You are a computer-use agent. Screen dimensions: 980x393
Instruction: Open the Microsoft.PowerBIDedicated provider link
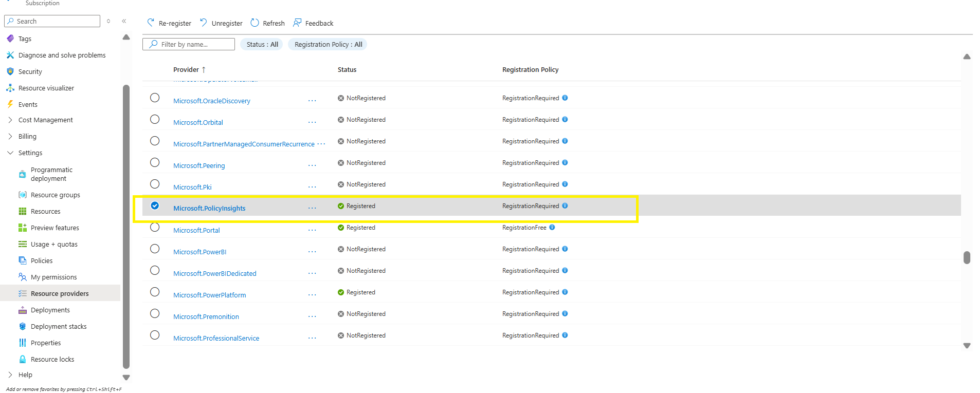[214, 273]
